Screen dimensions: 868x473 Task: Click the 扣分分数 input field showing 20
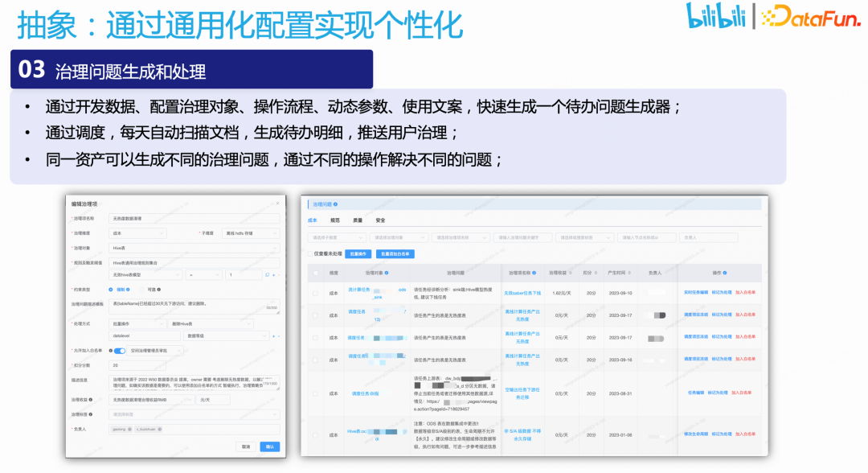pos(137,365)
